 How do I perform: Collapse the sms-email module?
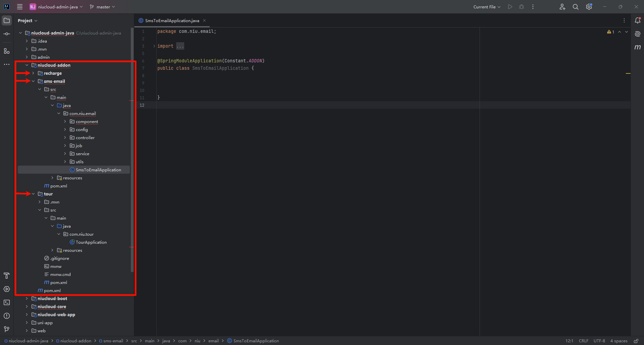[x=33, y=81]
